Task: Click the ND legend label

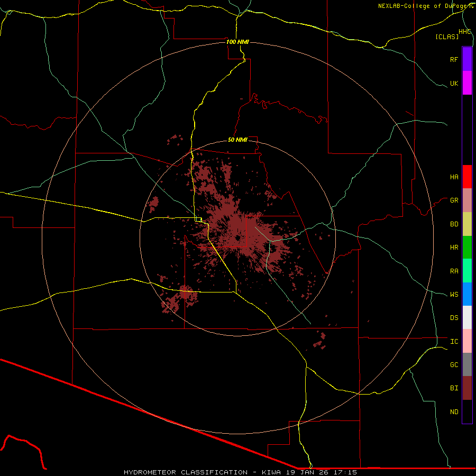Action: point(454,412)
